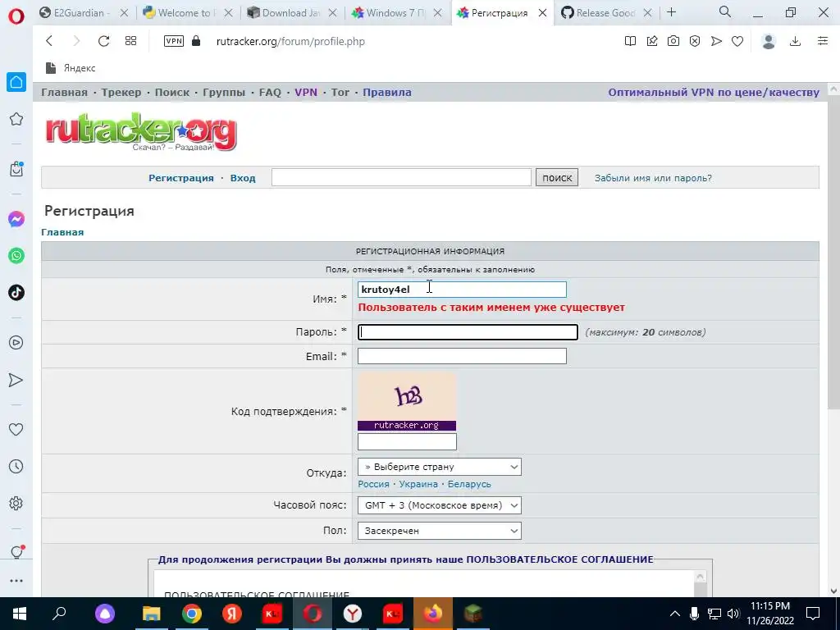Open reader mode book icon
Image resolution: width=840 pixels, height=630 pixels.
tap(631, 41)
